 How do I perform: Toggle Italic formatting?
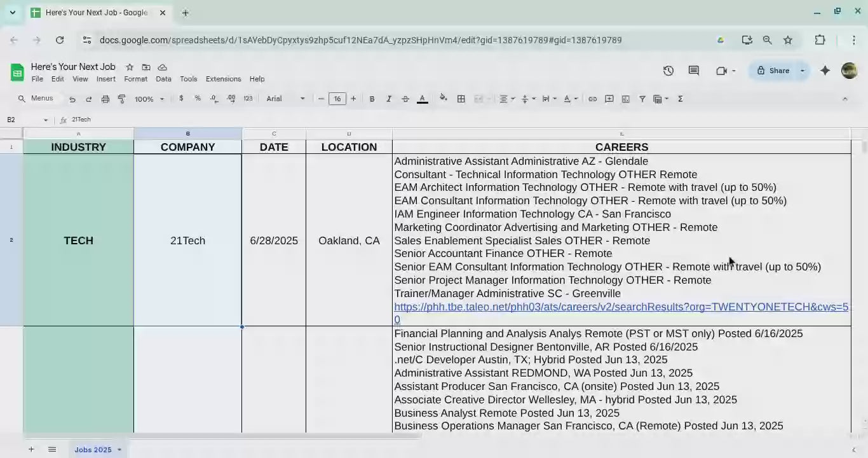click(x=389, y=99)
